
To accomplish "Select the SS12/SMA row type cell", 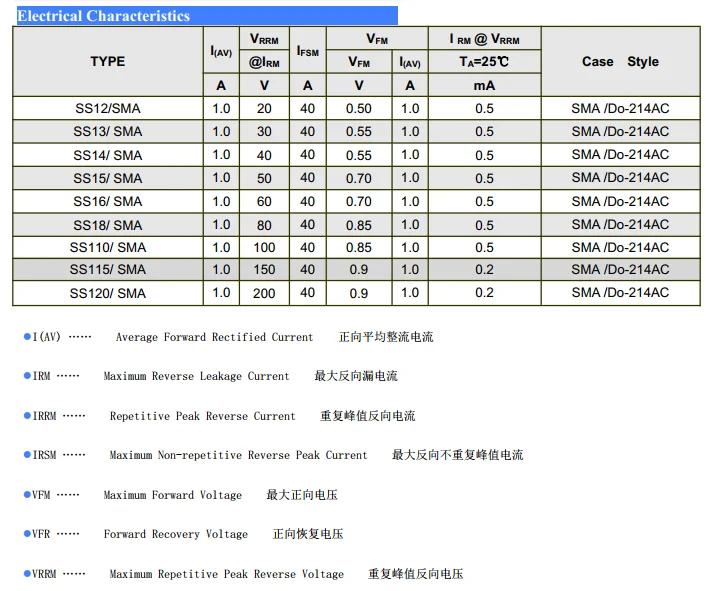I will click(x=108, y=108).
